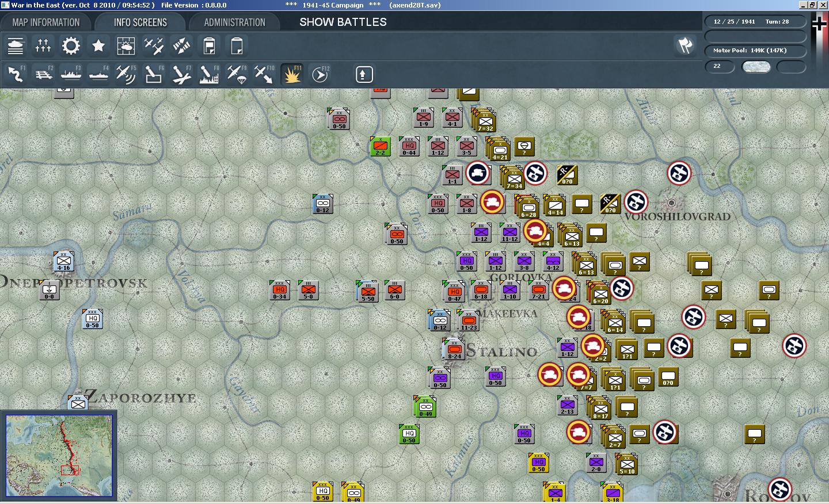Viewport: 829px width, 504px height.
Task: Click the up-arrow hide toolbar button
Action: click(364, 74)
